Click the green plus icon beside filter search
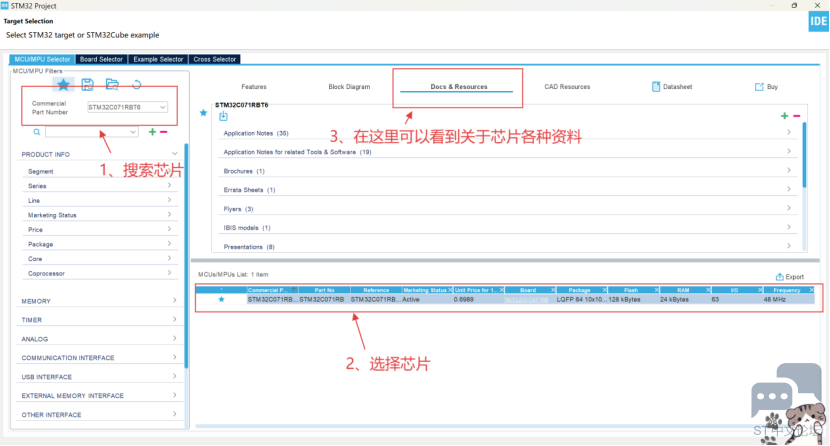This screenshot has height=446, width=830. pyautogui.click(x=152, y=132)
